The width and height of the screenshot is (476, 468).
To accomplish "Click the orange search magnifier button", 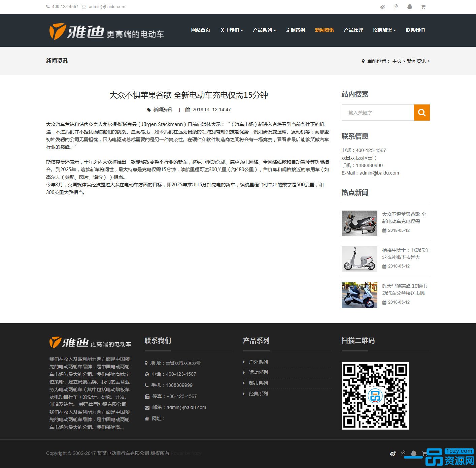I will coord(422,113).
